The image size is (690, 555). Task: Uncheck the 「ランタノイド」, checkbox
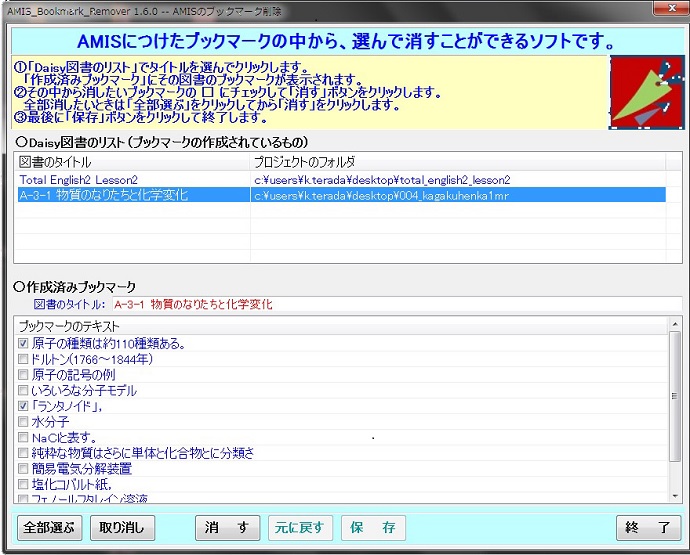23,406
